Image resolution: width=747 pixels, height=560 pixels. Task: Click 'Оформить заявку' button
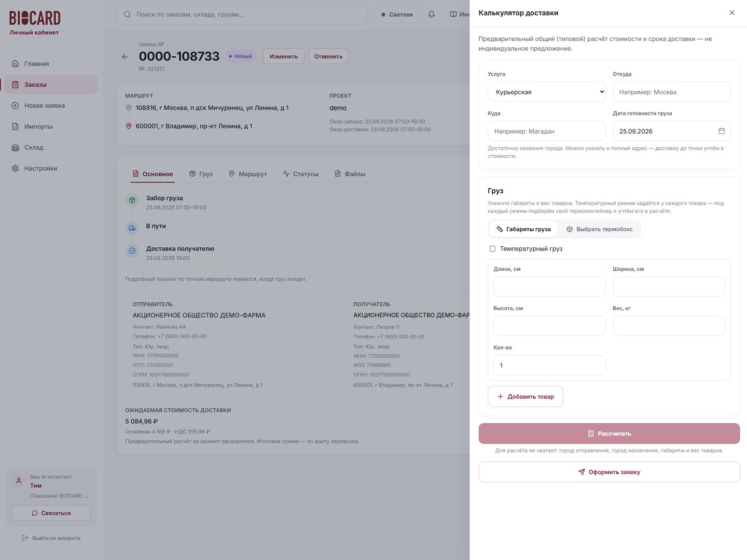(x=609, y=472)
